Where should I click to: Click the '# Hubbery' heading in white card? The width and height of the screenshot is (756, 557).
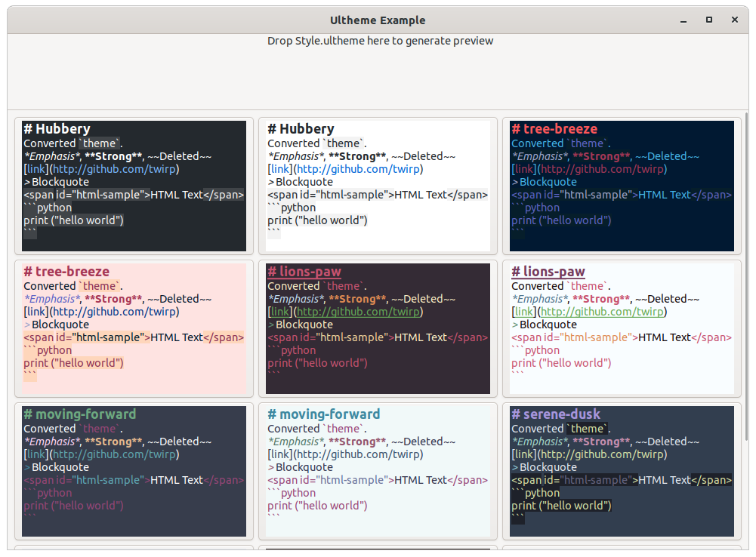(301, 129)
